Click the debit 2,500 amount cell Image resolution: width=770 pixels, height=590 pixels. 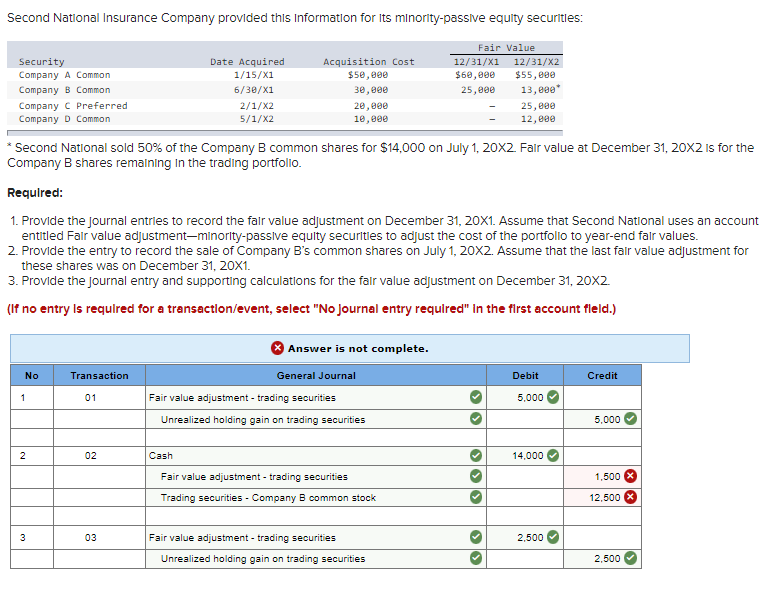[525, 537]
